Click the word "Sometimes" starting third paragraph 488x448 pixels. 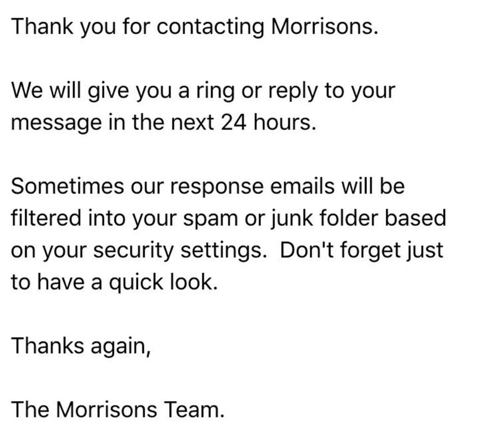[x=67, y=186]
